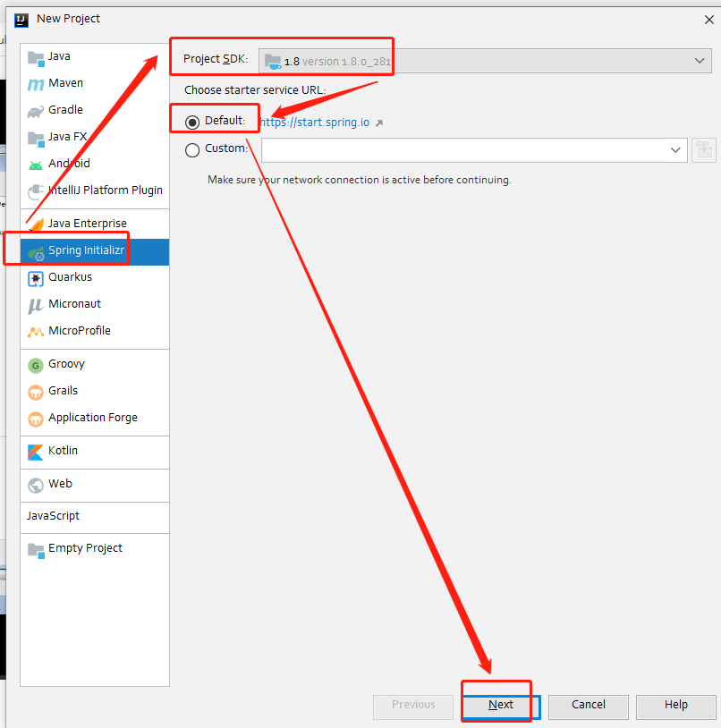Click the Groovy label text
Screen dimensions: 721x728
pyautogui.click(x=66, y=364)
